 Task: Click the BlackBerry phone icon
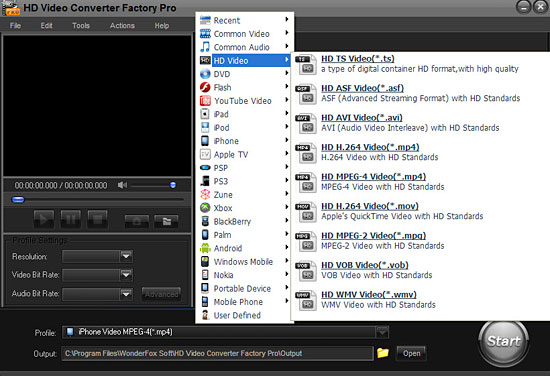[205, 221]
